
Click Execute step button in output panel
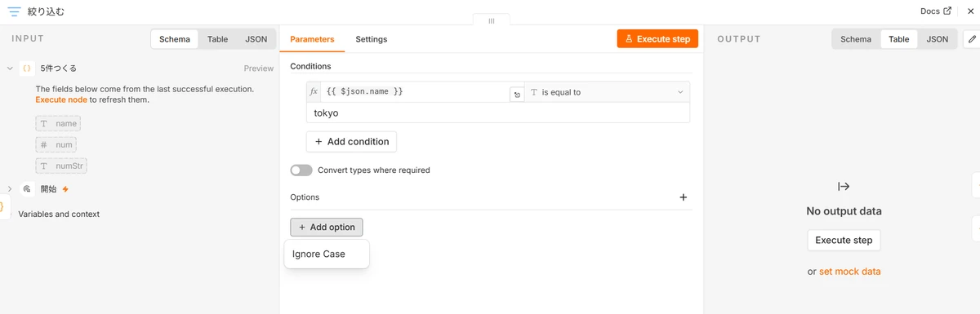[844, 241]
